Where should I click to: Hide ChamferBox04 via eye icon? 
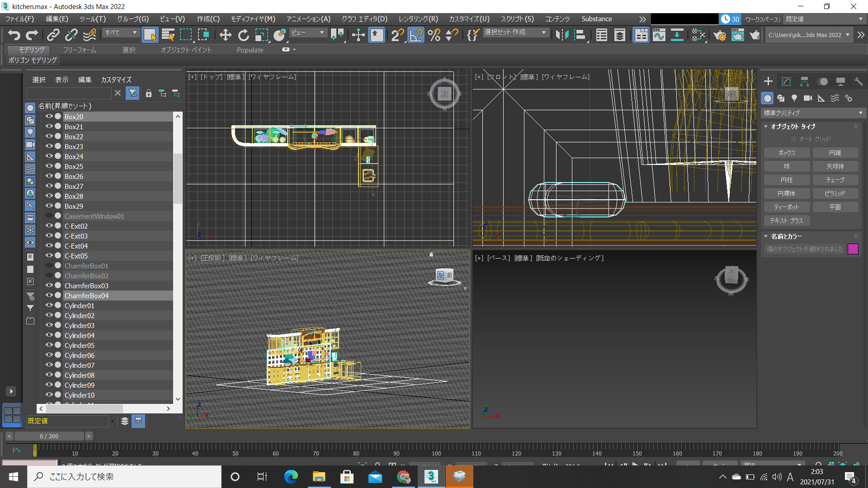coord(49,296)
